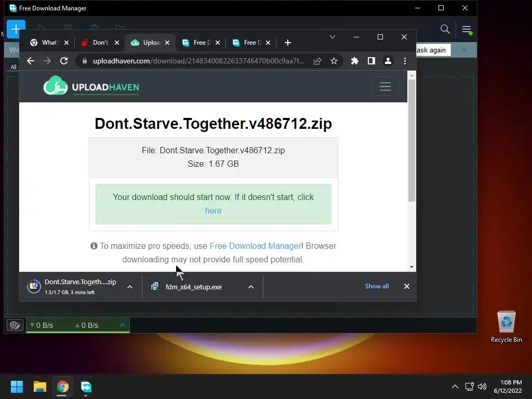532x399 pixels.
Task: Switch to the first Free D tab
Action: pos(201,43)
